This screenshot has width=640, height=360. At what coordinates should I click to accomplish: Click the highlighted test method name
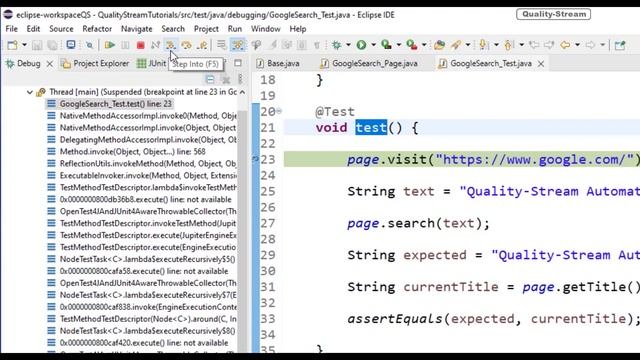(371, 128)
